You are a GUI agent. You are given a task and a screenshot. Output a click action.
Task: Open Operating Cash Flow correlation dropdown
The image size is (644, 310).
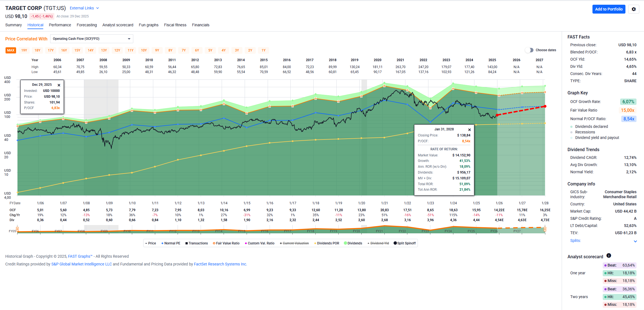click(91, 39)
